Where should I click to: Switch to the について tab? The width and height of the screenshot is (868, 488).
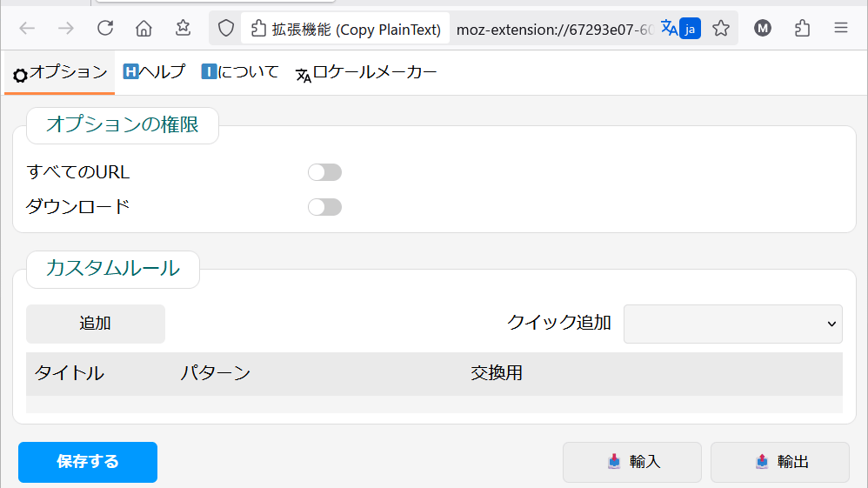(240, 72)
